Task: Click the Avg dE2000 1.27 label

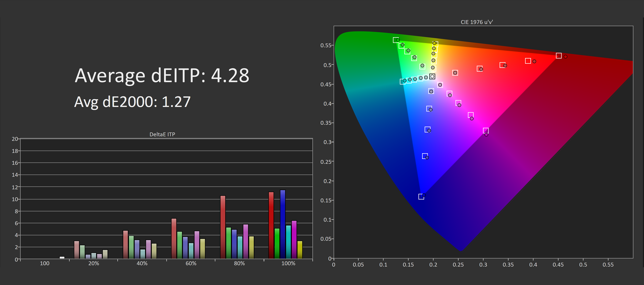Action: point(132,102)
